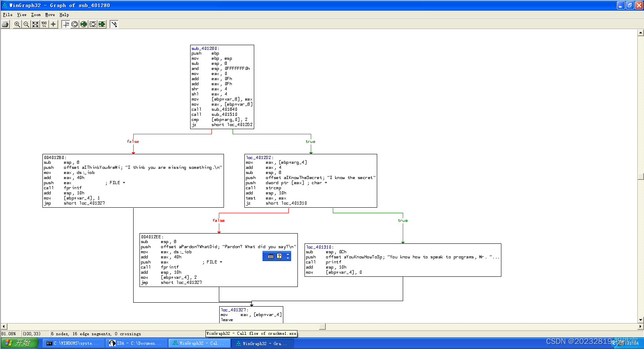Click the loc_401310 node label
Screen dimensions: 644x349
320,247
